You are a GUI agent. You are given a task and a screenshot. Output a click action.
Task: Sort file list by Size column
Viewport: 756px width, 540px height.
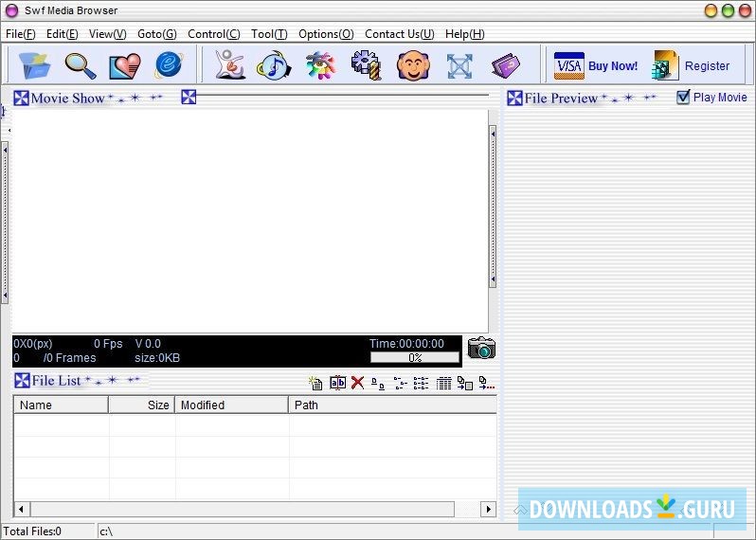[x=142, y=405]
